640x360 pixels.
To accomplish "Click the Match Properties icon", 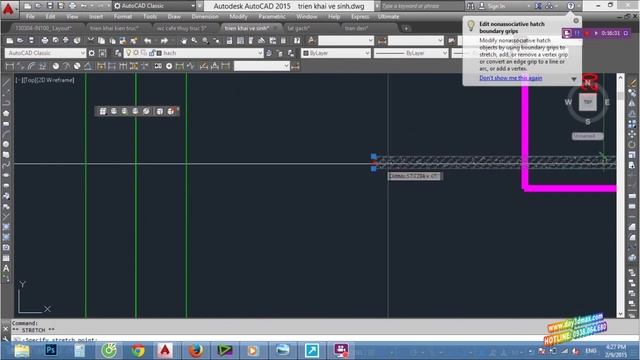I will tap(133, 40).
